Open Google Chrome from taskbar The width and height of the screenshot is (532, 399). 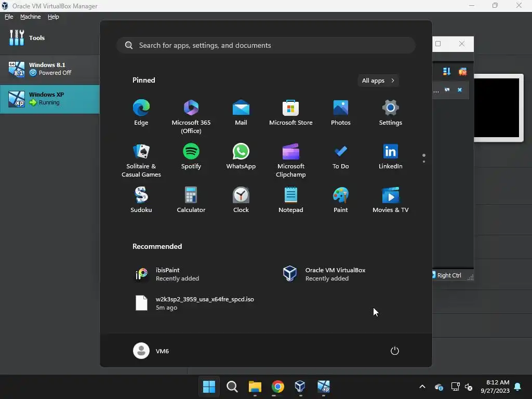[278, 387]
